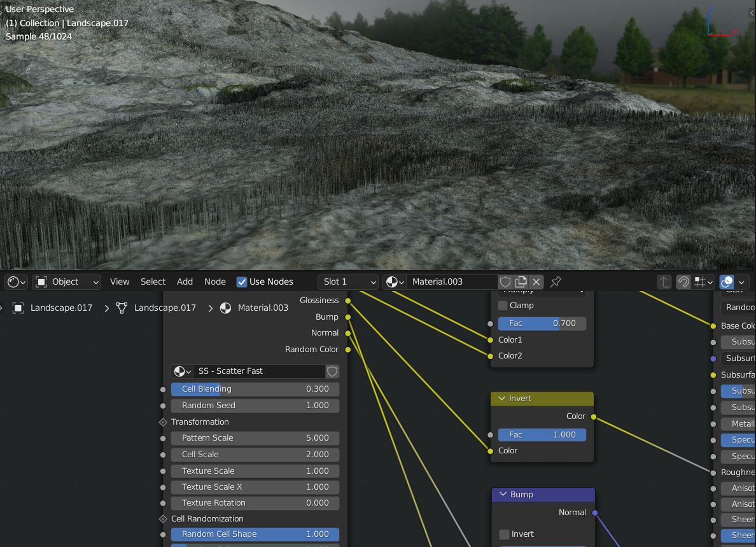This screenshot has height=547, width=756.
Task: Open the Node menu in node editor
Action: pyautogui.click(x=215, y=281)
